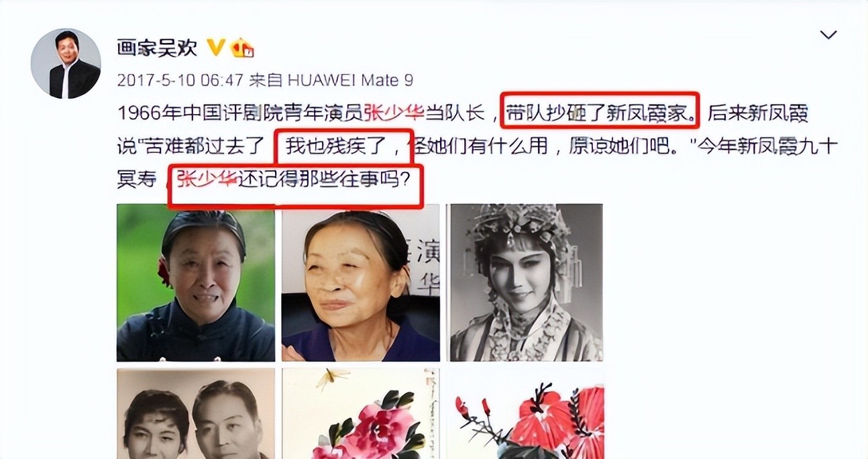868x459 pixels.
Task: Click the text 1966年中国评剧院青年演员
Action: 240,113
